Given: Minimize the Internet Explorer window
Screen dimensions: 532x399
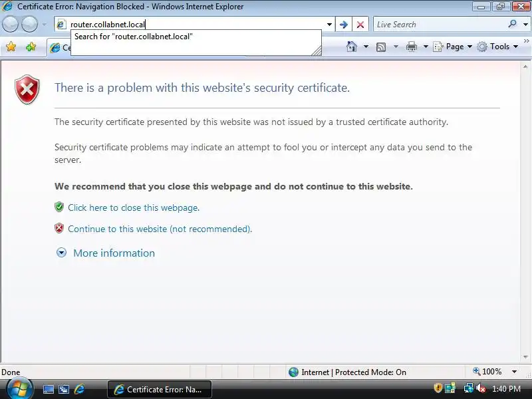Looking at the screenshot, I should tap(481, 7).
